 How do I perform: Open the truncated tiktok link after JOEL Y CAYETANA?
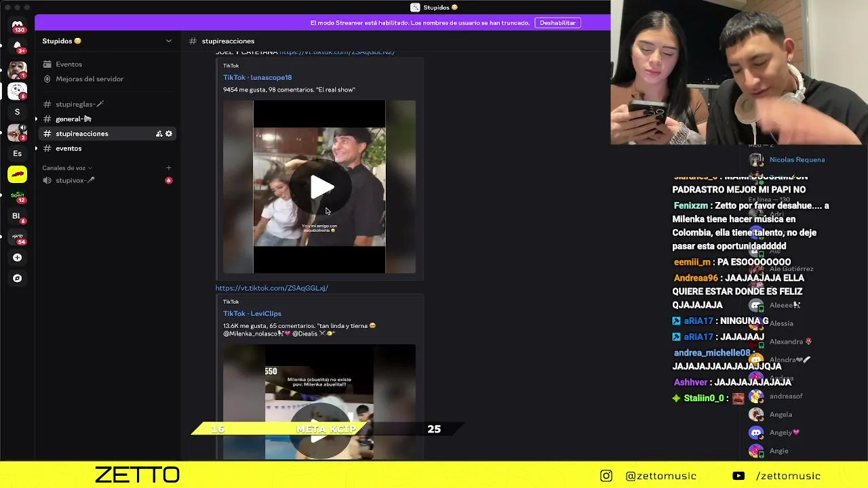337,52
